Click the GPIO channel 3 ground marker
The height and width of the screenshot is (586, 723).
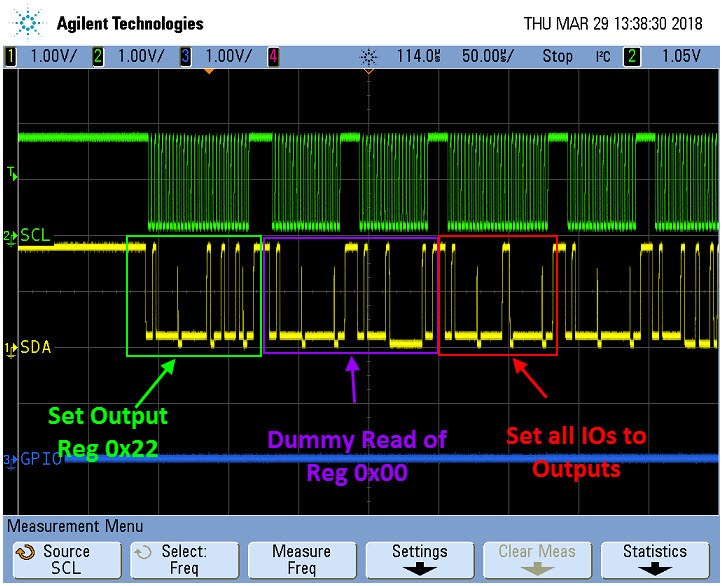click(x=10, y=460)
